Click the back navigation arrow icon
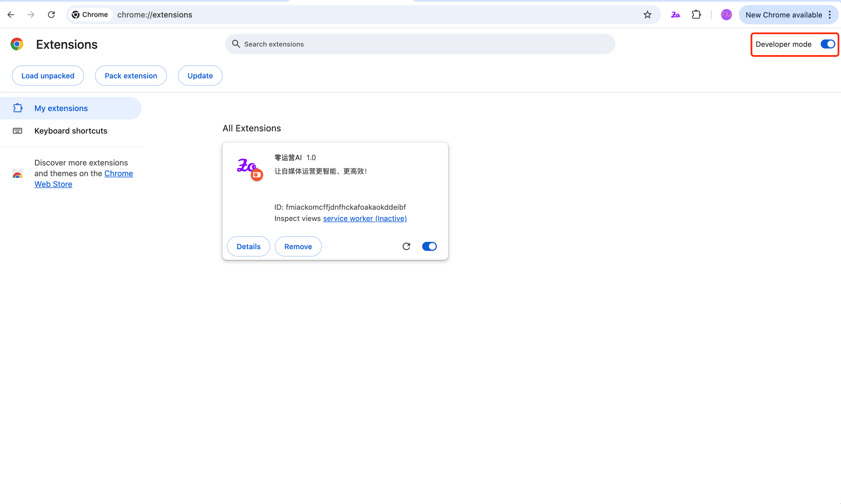 (11, 14)
